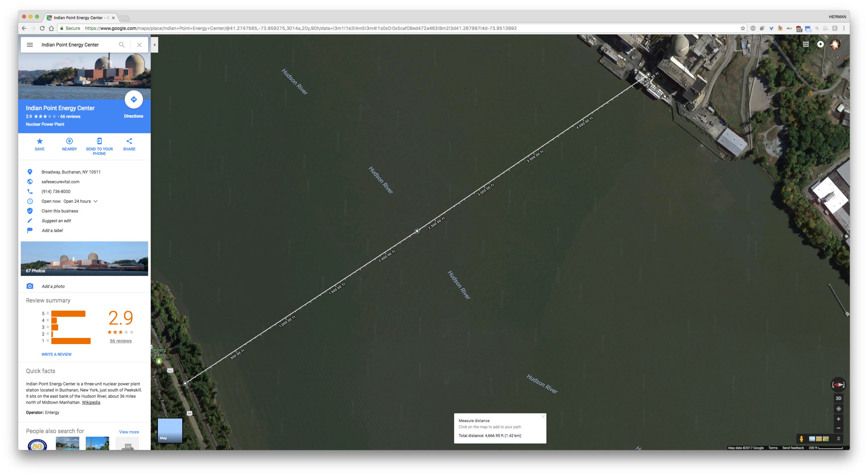
Task: Click the address bar URL
Action: tap(301, 28)
